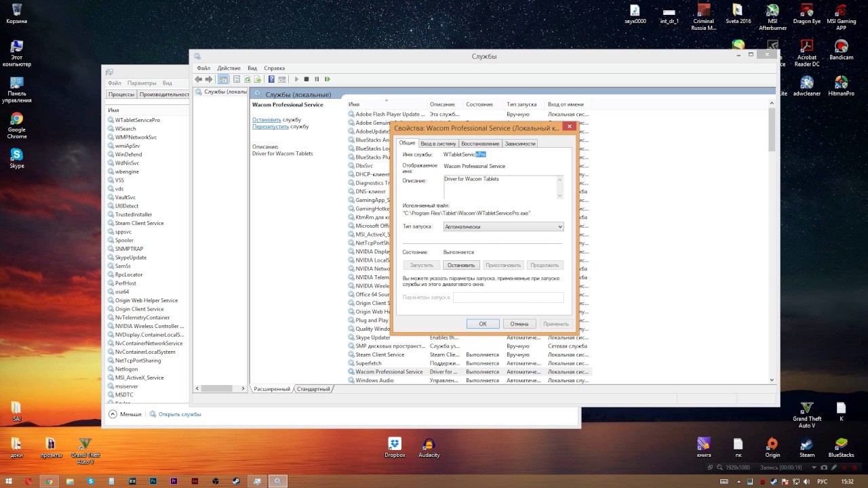Viewport: 868px width, 488px height.
Task: Open the Origin desktop shortcut
Action: tap(772, 448)
